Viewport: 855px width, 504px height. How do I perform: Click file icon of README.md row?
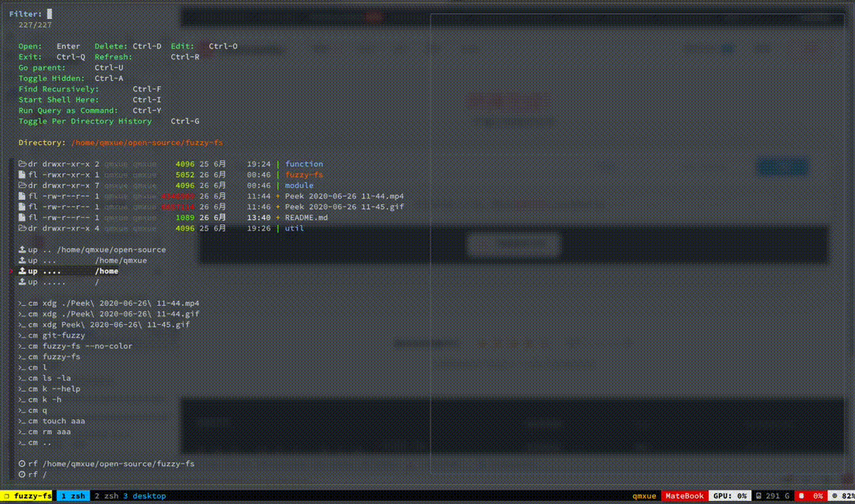22,217
